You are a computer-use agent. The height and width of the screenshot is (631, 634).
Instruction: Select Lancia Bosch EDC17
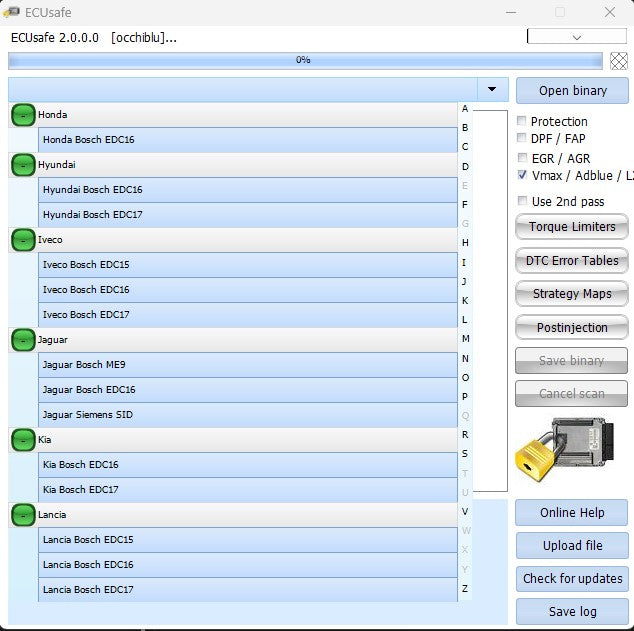248,590
